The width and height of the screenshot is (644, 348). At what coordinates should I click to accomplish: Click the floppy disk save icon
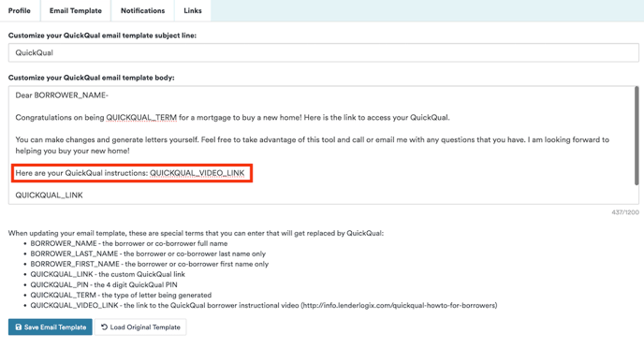[19, 327]
